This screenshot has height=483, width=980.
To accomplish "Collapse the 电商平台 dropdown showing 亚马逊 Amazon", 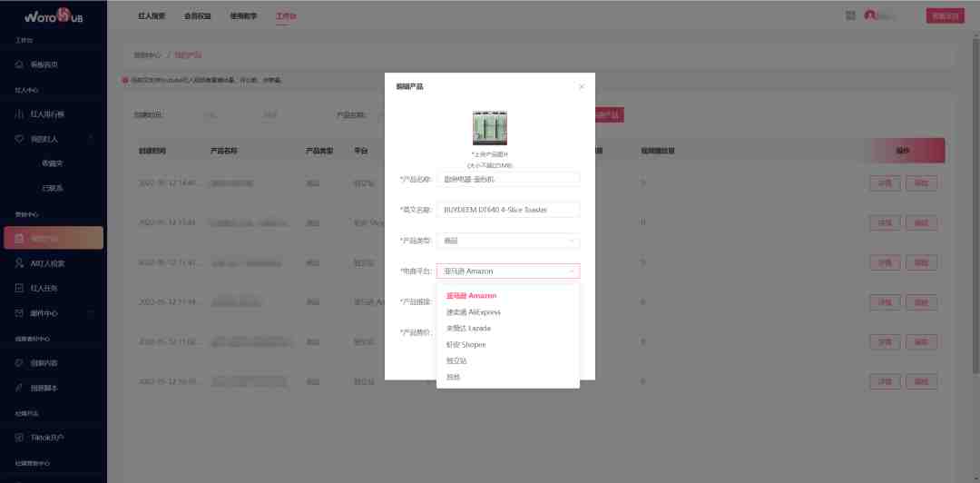I will 508,271.
